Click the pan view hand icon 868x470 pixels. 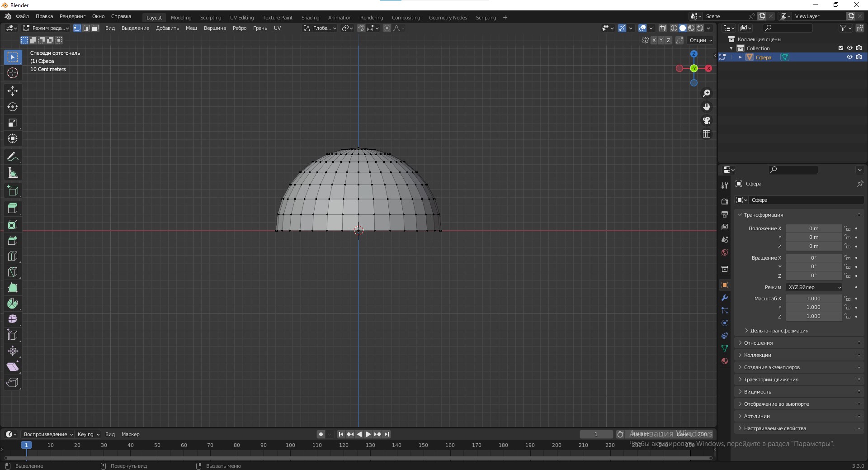tap(707, 107)
